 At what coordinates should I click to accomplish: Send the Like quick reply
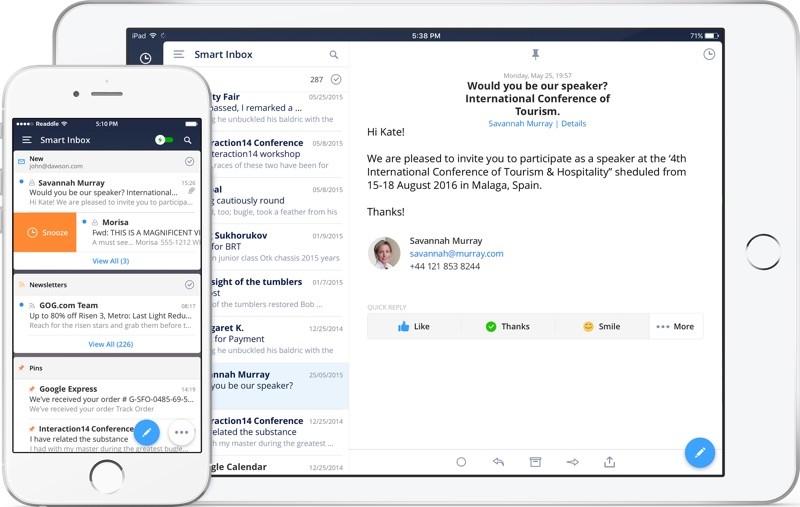pyautogui.click(x=414, y=326)
